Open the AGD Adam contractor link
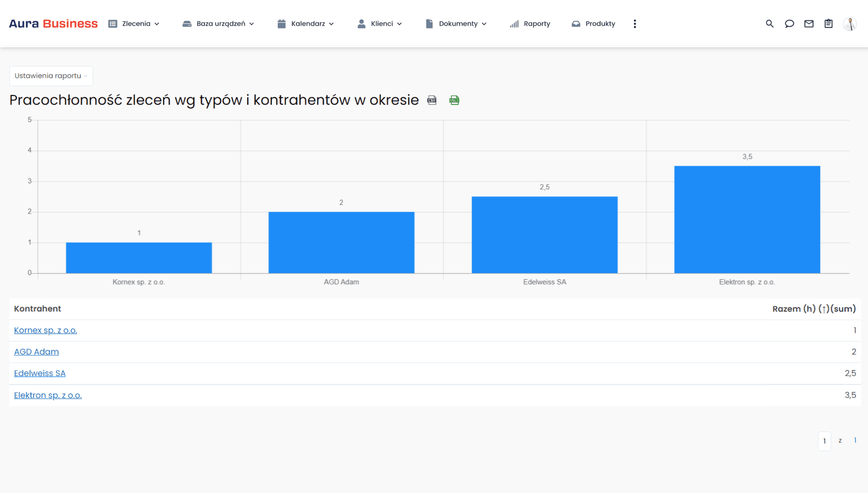Screen dimensions: 868x493 tap(36, 351)
